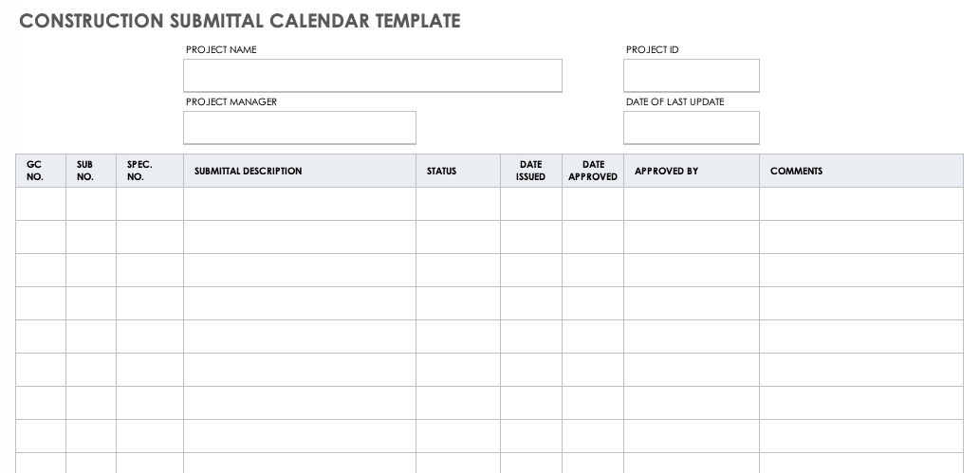Viewport: 980px width, 473px height.
Task: Click the Project Name input field
Action: (x=372, y=76)
